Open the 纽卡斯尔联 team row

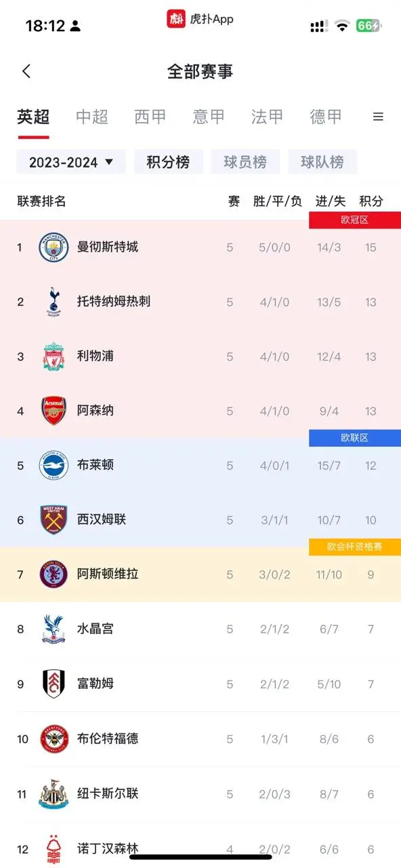click(200, 793)
